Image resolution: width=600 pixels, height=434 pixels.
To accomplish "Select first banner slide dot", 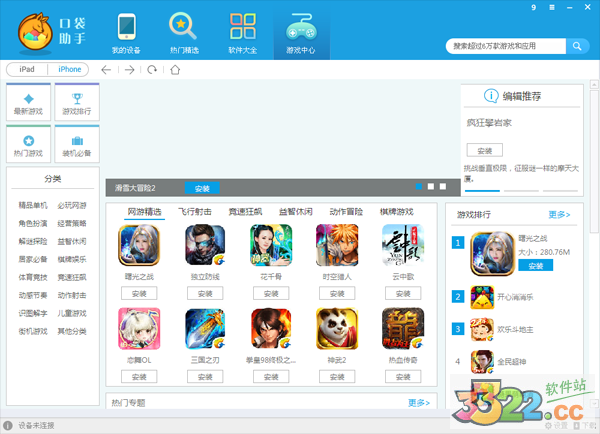I will pyautogui.click(x=419, y=186).
